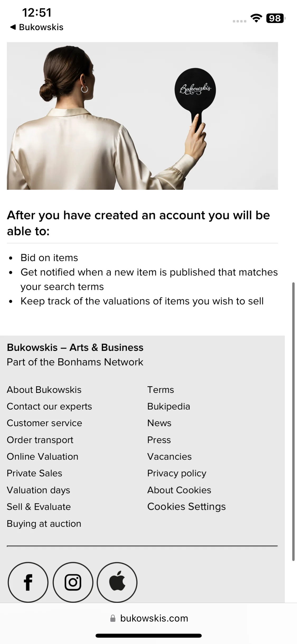Open Terms link in footer
Screen dimensions: 297x644
pyautogui.click(x=161, y=390)
